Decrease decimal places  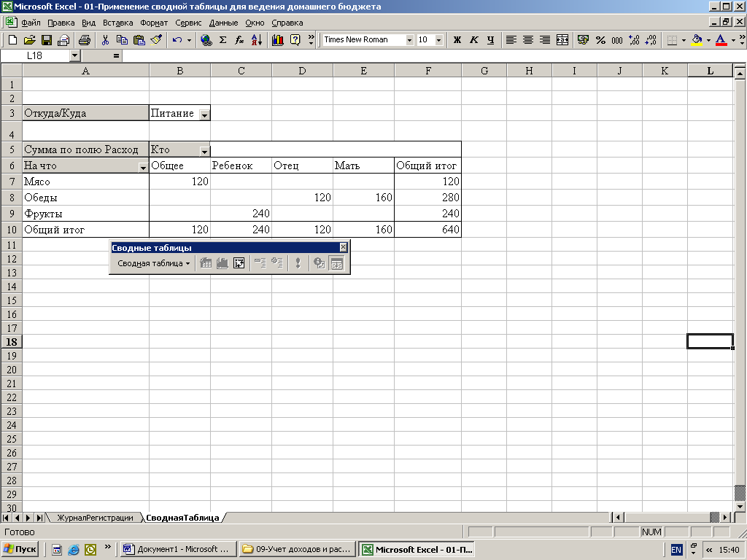click(651, 40)
